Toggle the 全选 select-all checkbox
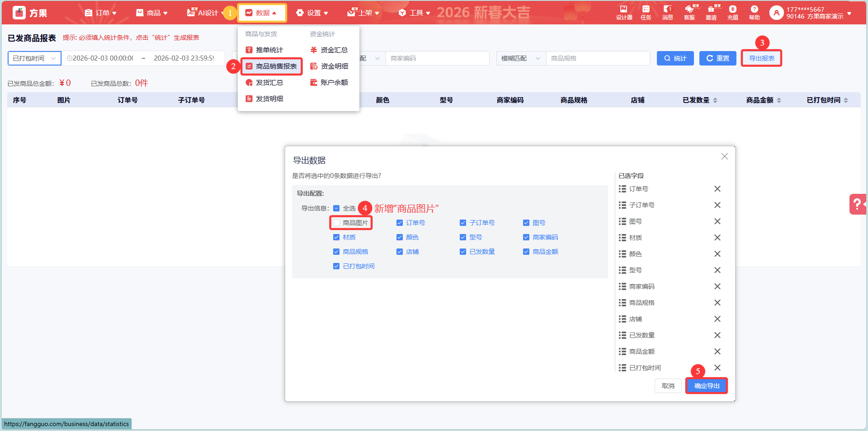This screenshot has width=868, height=431. 336,208
